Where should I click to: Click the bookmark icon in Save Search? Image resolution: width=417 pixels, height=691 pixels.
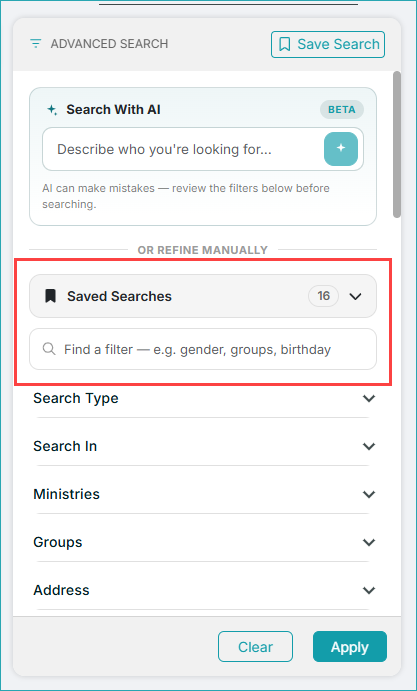(285, 44)
